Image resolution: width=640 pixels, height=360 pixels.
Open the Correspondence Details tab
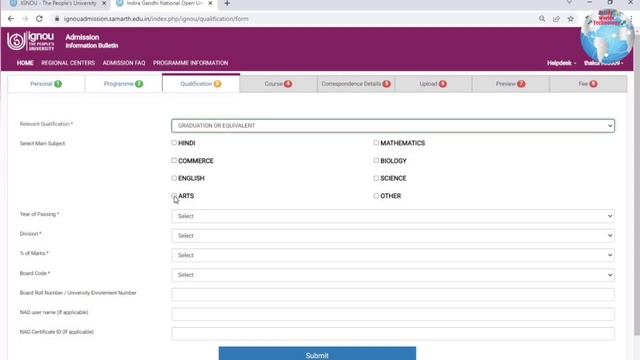tap(356, 84)
